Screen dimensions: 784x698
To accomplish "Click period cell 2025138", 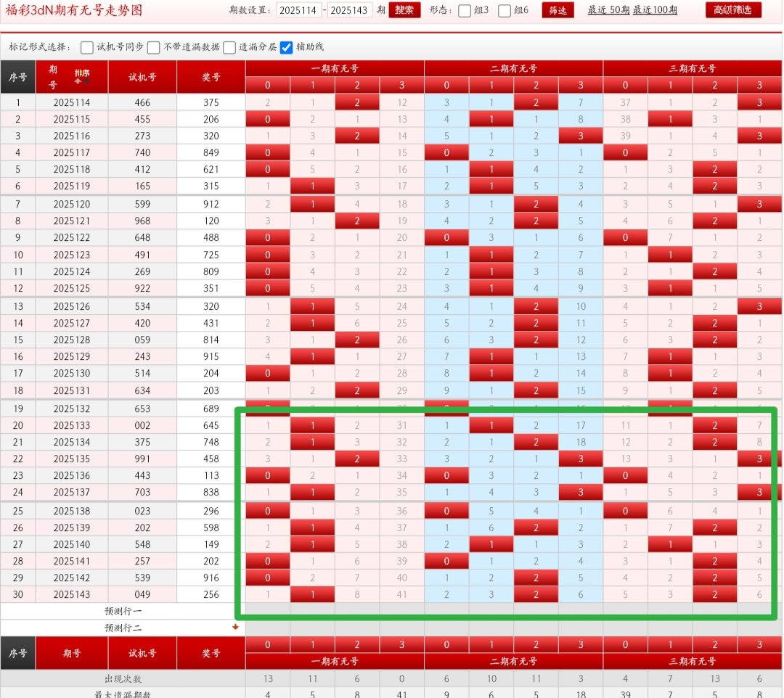I will [72, 511].
